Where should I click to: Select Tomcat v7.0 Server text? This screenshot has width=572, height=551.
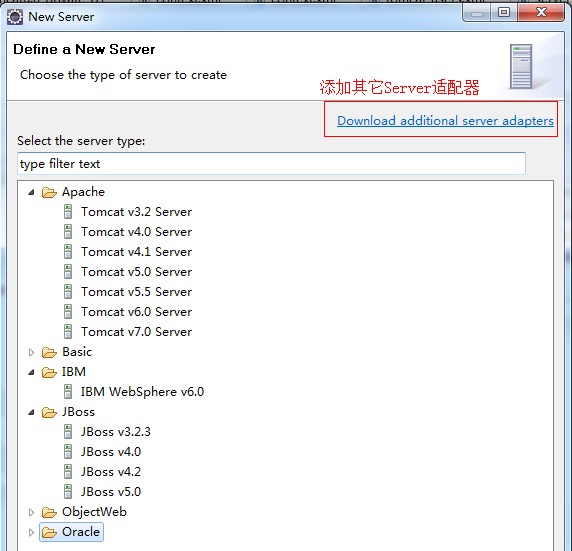136,332
